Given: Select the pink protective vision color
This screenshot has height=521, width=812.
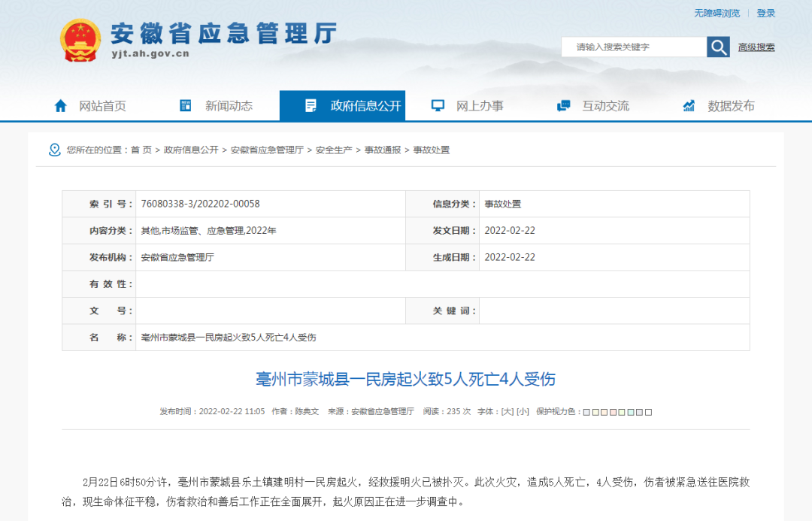Looking at the screenshot, I should 613,411.
